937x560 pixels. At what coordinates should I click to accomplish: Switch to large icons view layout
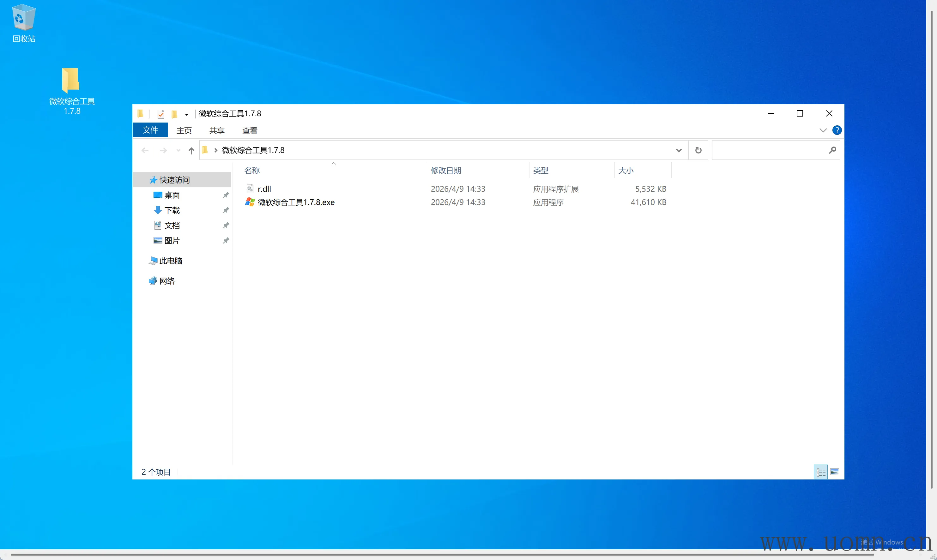(835, 472)
